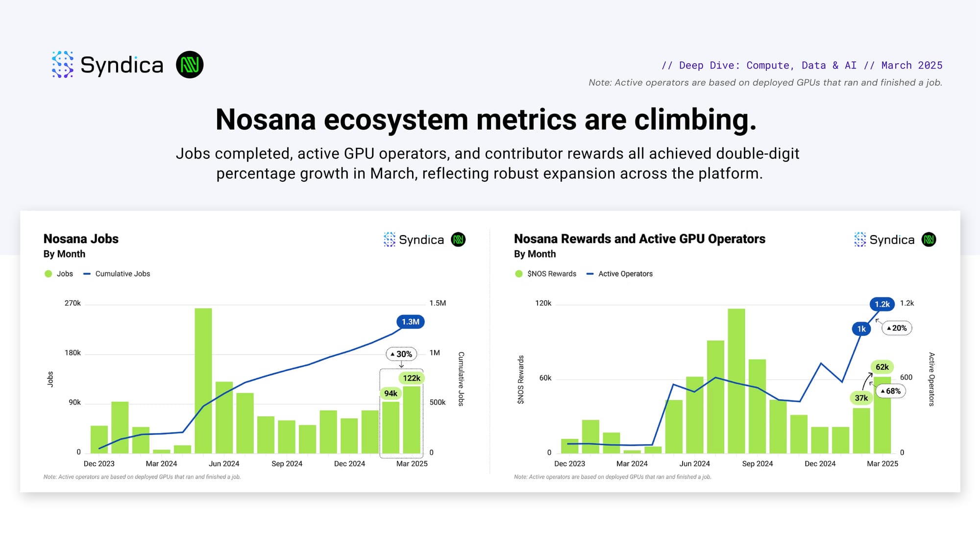Screen dimensions: 980x551
Task: Click the 1.2k active operators label
Action: tap(882, 304)
